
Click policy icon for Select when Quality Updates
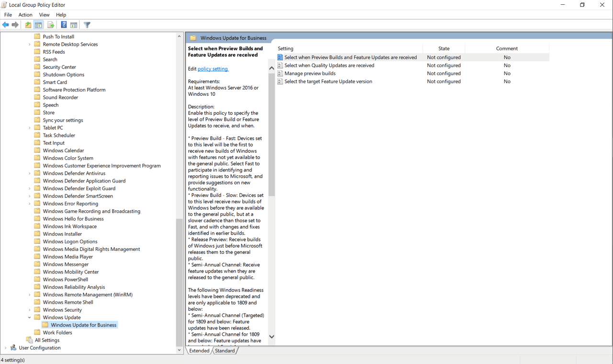coord(280,66)
